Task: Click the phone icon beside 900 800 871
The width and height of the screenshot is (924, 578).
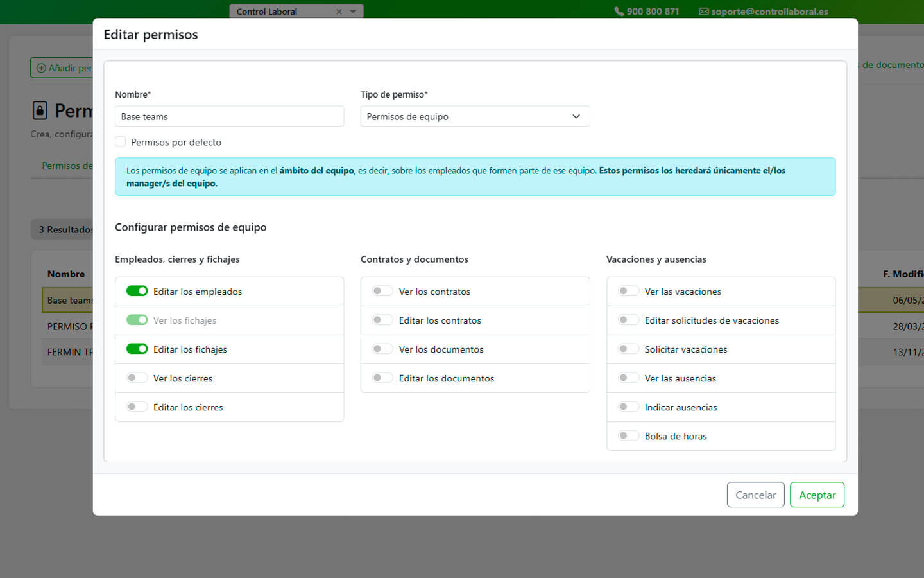Action: [619, 12]
